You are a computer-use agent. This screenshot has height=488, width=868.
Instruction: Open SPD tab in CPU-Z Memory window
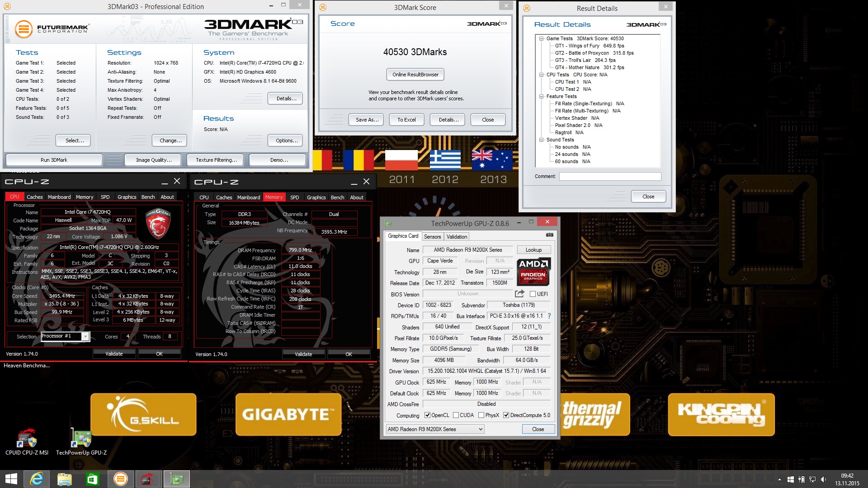tap(294, 197)
